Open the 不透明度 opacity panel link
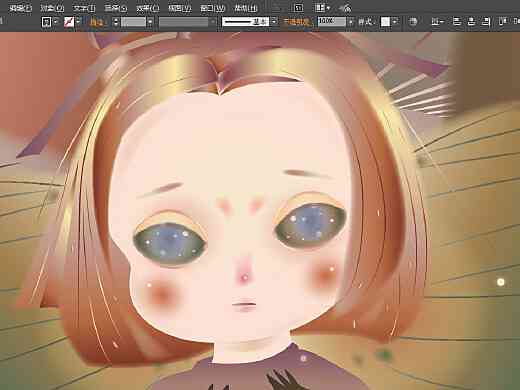Viewport: 520px width, 390px height. click(x=298, y=22)
